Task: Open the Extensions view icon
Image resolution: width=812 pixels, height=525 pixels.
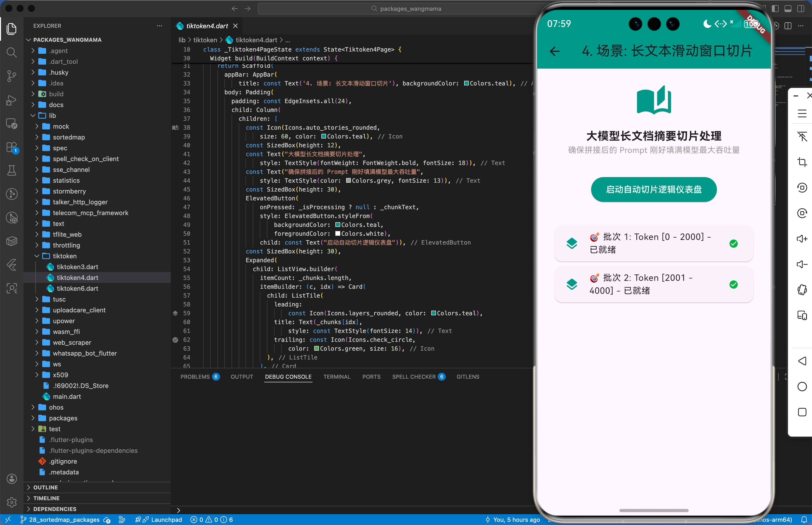Action: pyautogui.click(x=12, y=147)
